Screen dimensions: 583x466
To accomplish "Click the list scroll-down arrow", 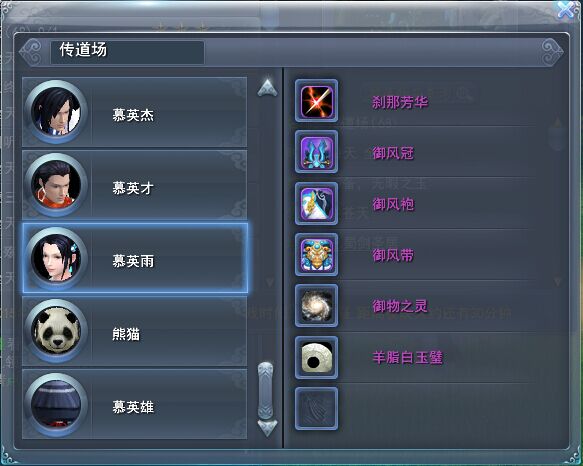I will [x=267, y=428].
